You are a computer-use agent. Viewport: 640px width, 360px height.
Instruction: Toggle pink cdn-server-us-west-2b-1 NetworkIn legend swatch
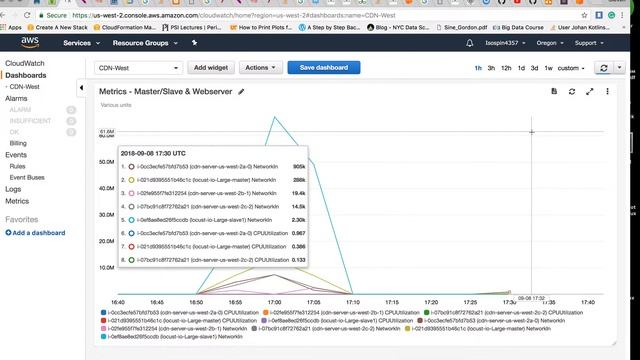pyautogui.click(x=103, y=329)
